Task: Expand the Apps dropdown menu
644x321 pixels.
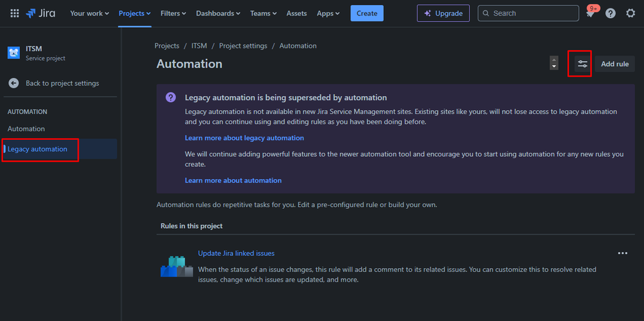Action: 328,14
